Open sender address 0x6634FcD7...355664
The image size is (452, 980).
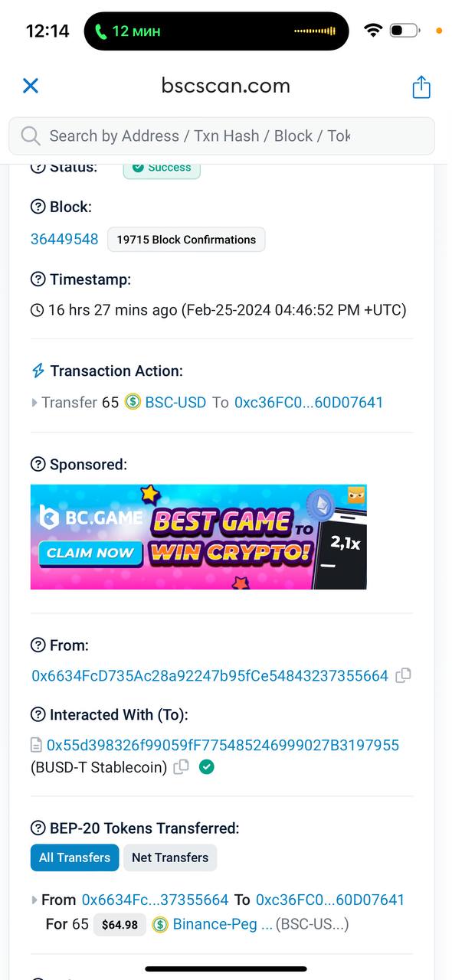pyautogui.click(x=210, y=675)
